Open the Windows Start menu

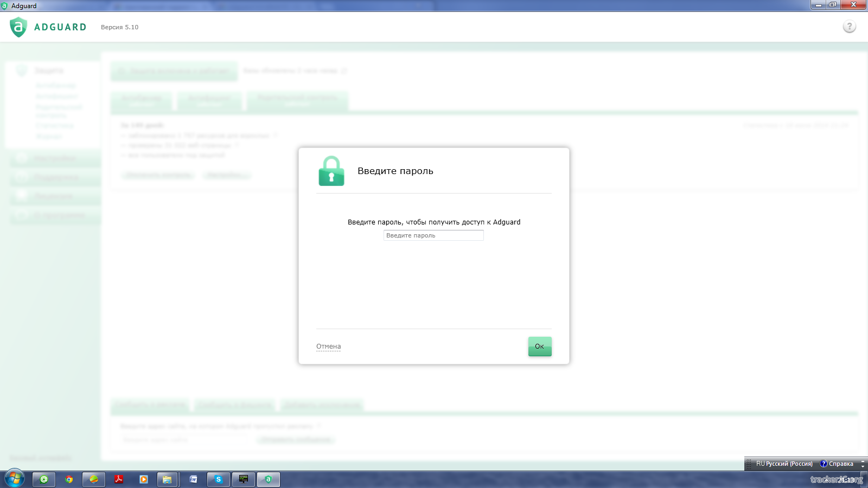click(x=15, y=479)
